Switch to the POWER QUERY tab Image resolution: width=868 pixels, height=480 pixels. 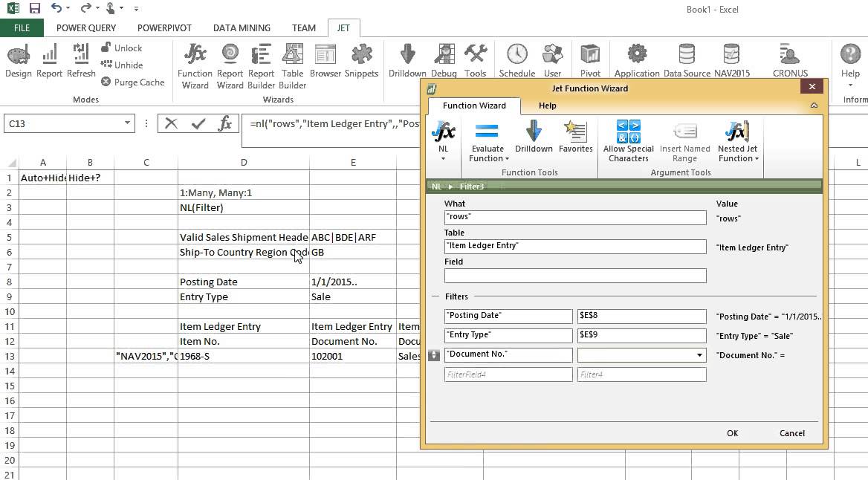[x=86, y=27]
